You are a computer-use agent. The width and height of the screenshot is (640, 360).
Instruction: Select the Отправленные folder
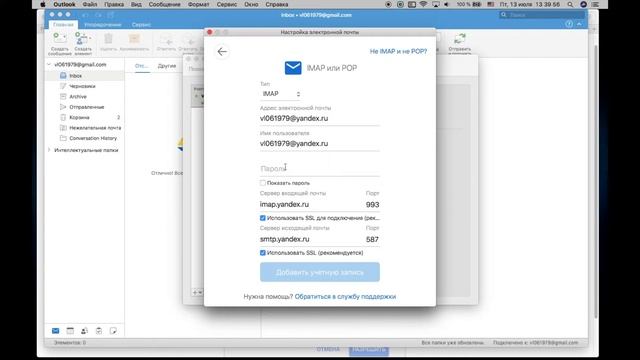[84, 107]
